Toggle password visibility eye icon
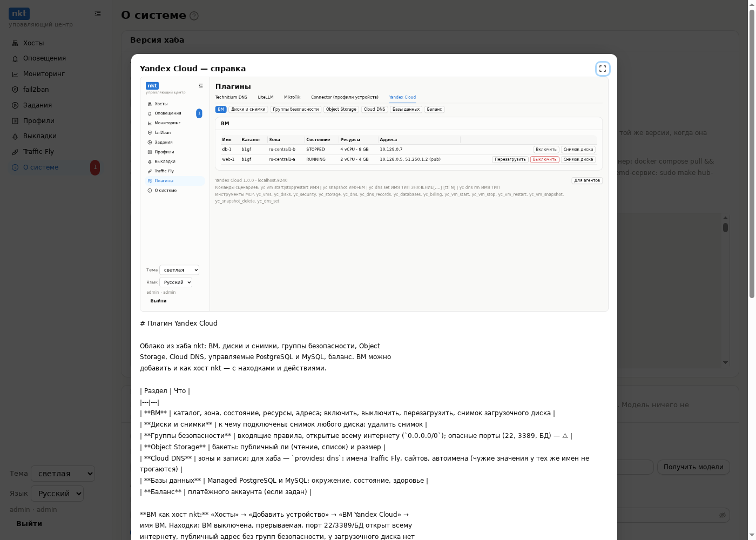Screen dimensions: 756x540 [x=722, y=515]
